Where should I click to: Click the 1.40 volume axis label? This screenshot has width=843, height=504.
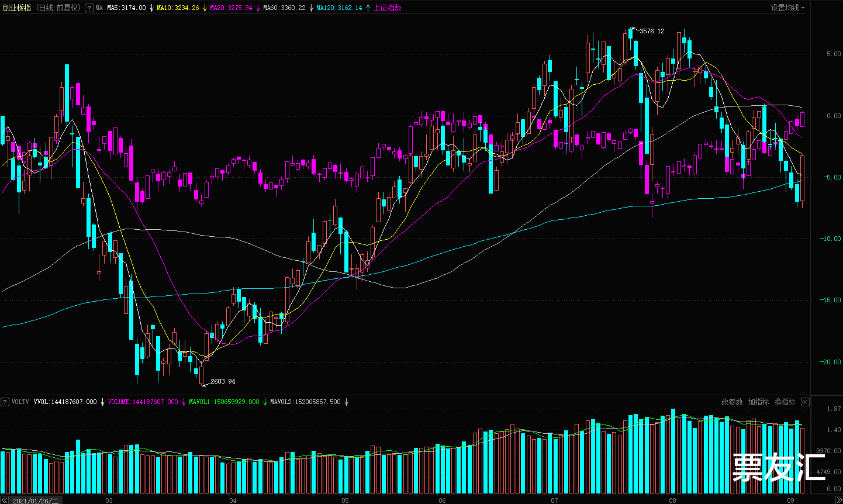[834, 430]
